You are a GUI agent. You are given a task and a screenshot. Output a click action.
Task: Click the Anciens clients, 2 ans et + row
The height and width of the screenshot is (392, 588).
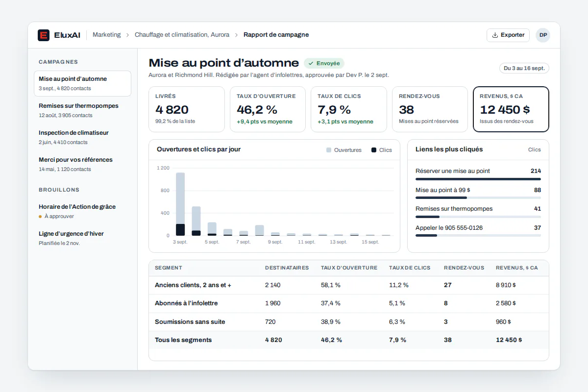coord(349,285)
